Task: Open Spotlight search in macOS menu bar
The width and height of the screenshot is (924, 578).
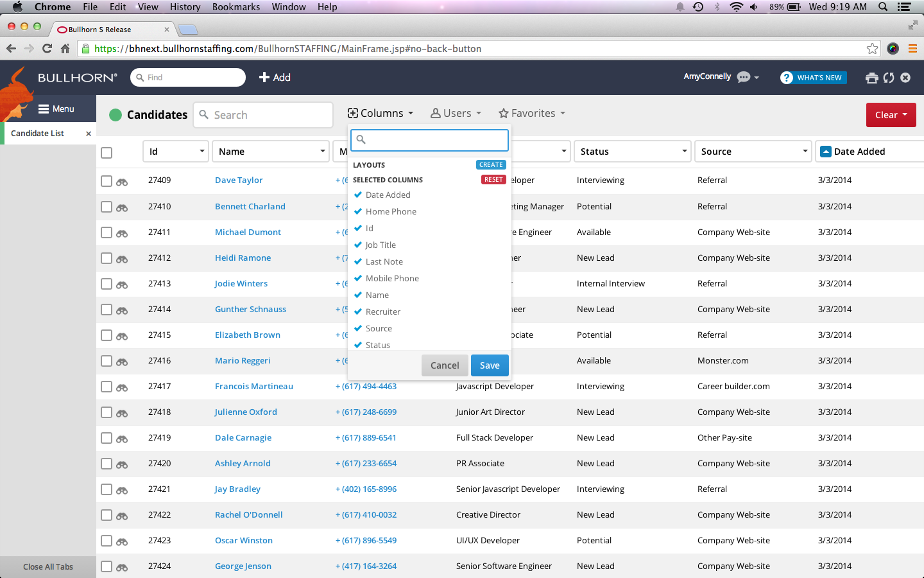Action: [x=883, y=7]
